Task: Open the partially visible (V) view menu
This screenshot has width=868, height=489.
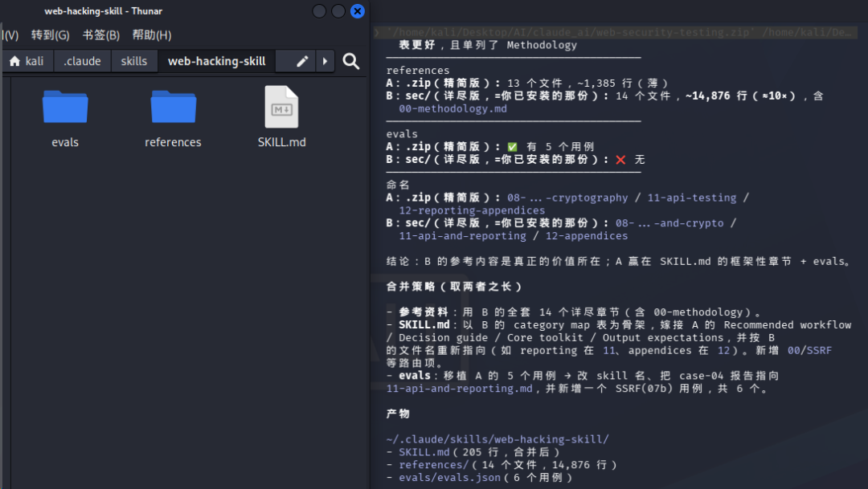Action: point(10,35)
